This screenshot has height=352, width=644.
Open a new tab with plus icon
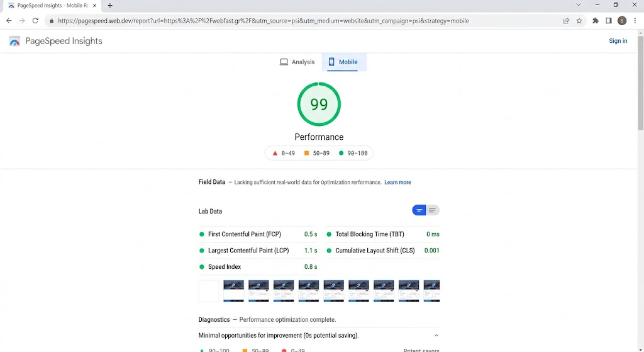(109, 5)
